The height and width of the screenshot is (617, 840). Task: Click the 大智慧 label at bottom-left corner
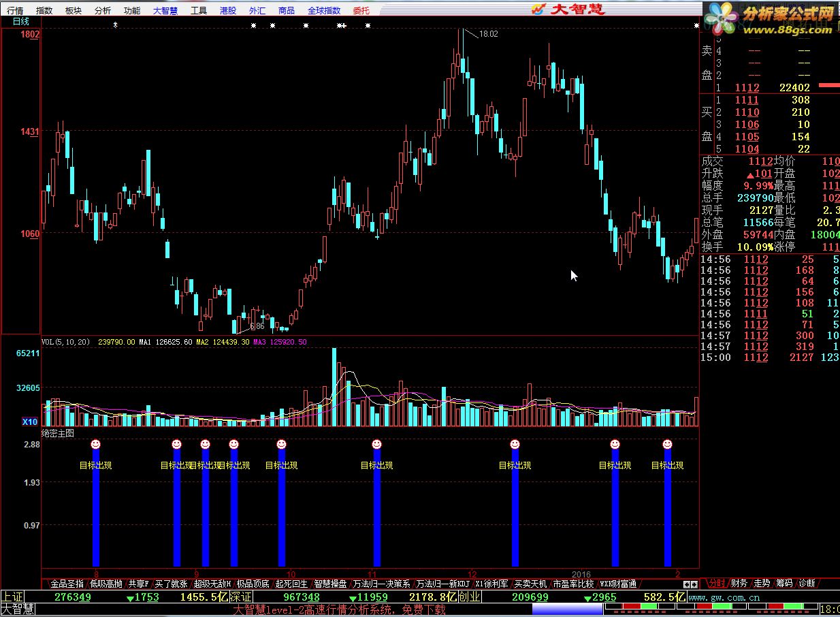pyautogui.click(x=17, y=610)
